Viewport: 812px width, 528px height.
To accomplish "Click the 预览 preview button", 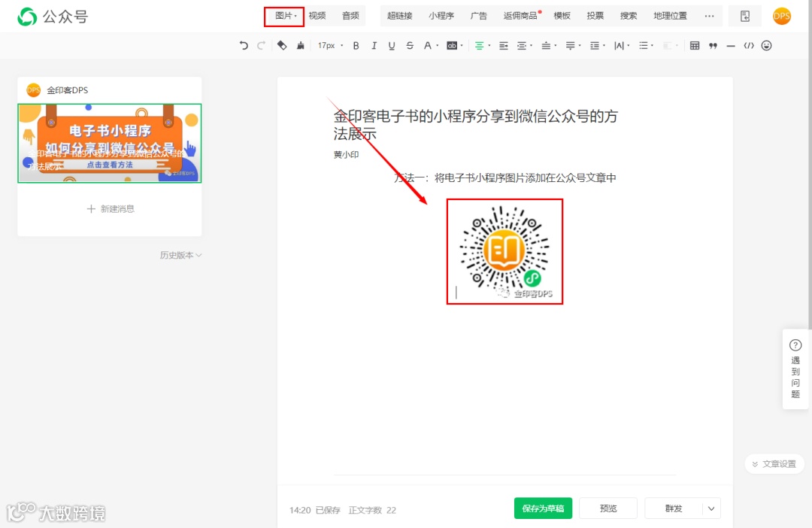I will (x=608, y=508).
